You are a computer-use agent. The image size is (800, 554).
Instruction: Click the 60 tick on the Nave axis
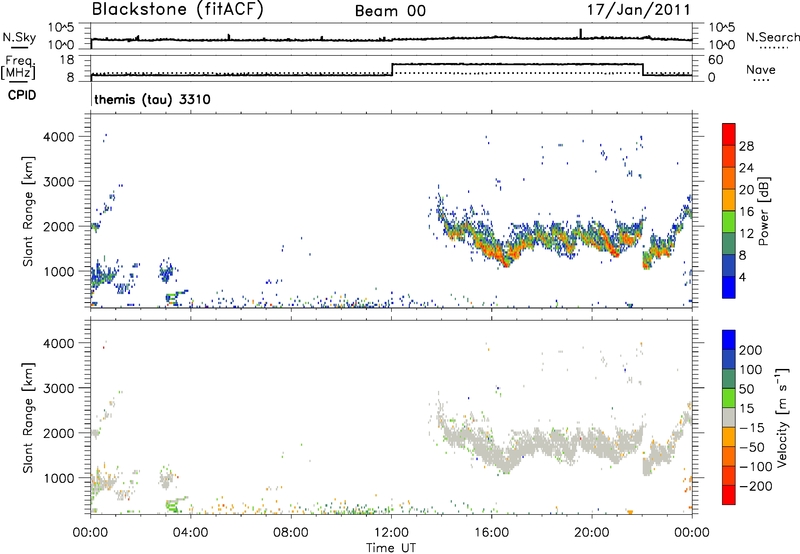[x=716, y=60]
